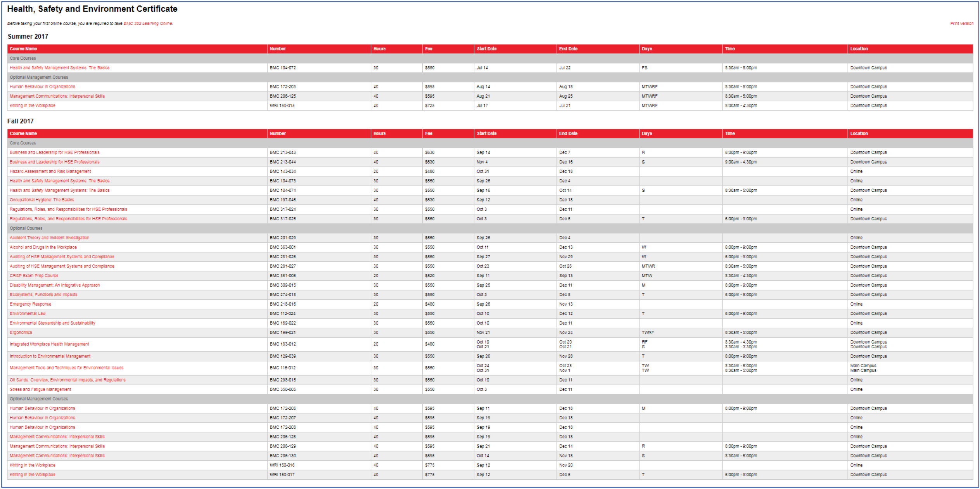The image size is (980, 489).
Task: Click Ecosystems: Functions and Impacts link
Action: pyautogui.click(x=43, y=295)
